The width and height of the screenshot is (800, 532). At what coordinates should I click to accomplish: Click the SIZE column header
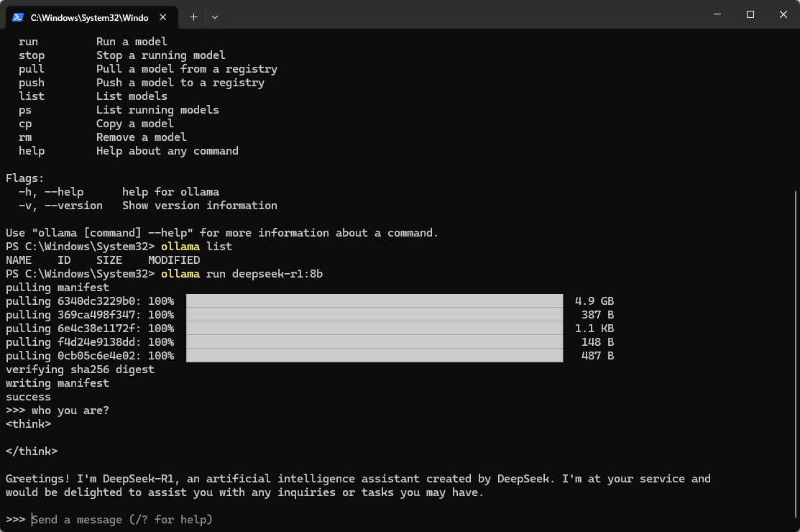tap(109, 260)
